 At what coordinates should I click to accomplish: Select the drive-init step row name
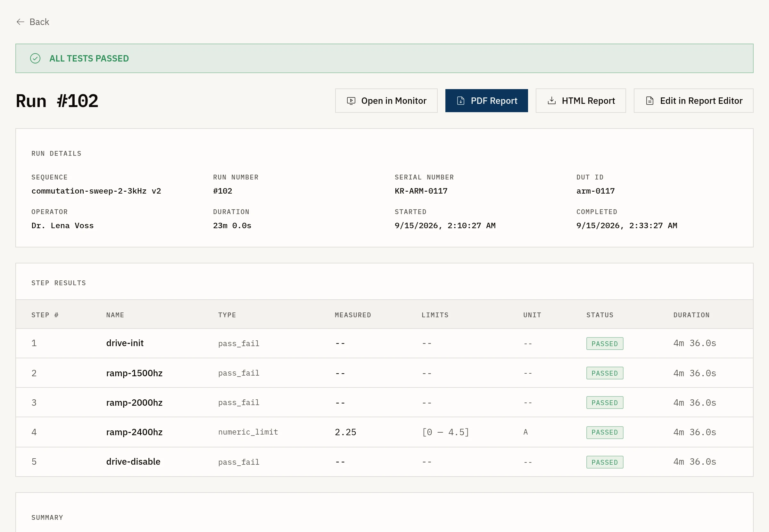click(125, 343)
